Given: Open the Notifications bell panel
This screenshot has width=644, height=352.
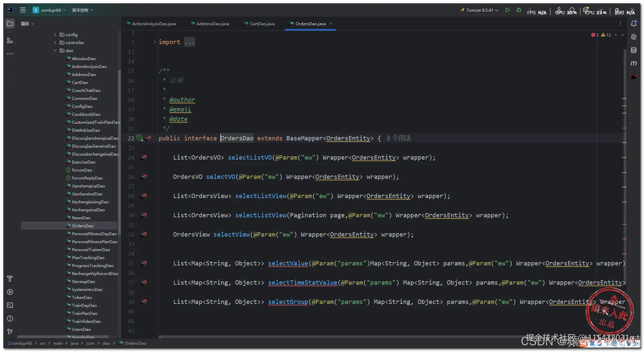Looking at the screenshot, I should (x=633, y=24).
